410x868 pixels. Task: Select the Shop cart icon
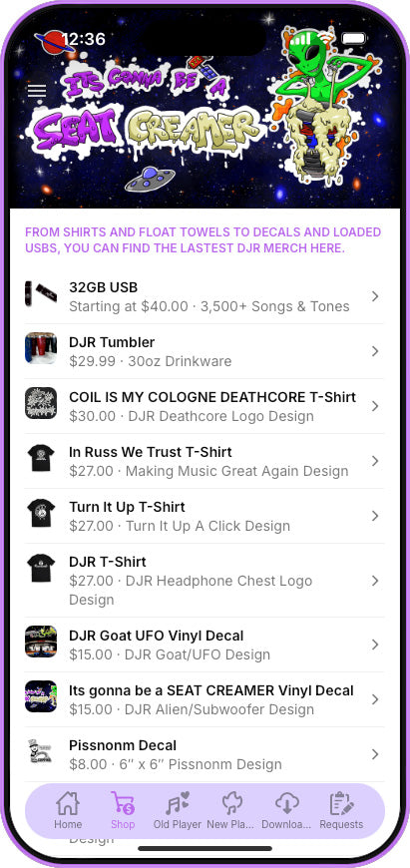coord(123,803)
